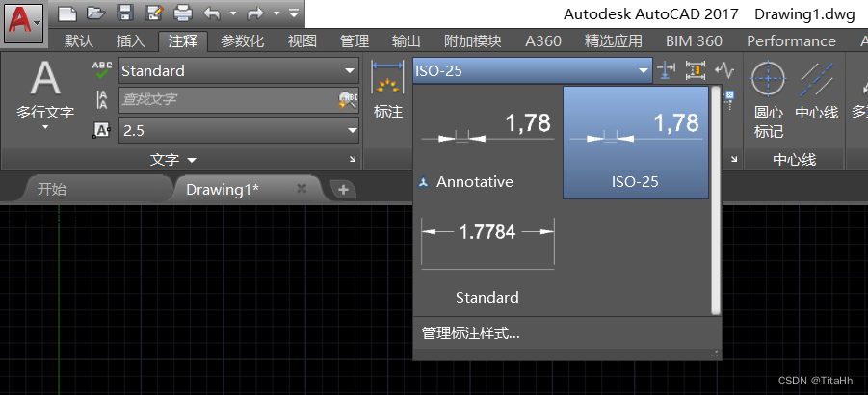The image size is (868, 395).
Task: Select the Annotative dimension style
Action: (x=487, y=143)
